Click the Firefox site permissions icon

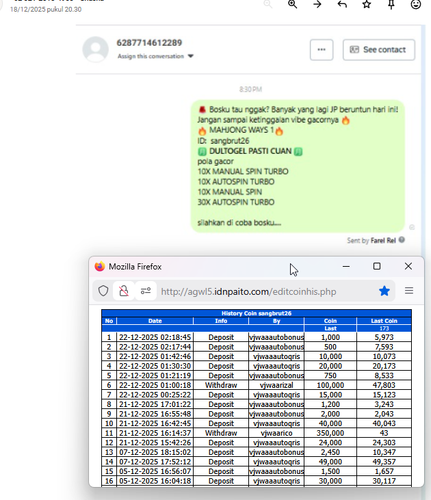[146, 291]
